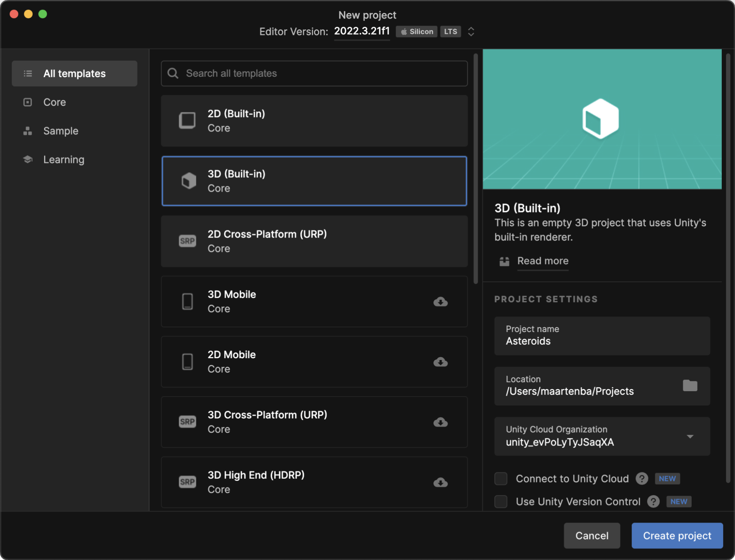This screenshot has height=560, width=735.
Task: Select the Core templates category tab
Action: tap(55, 102)
